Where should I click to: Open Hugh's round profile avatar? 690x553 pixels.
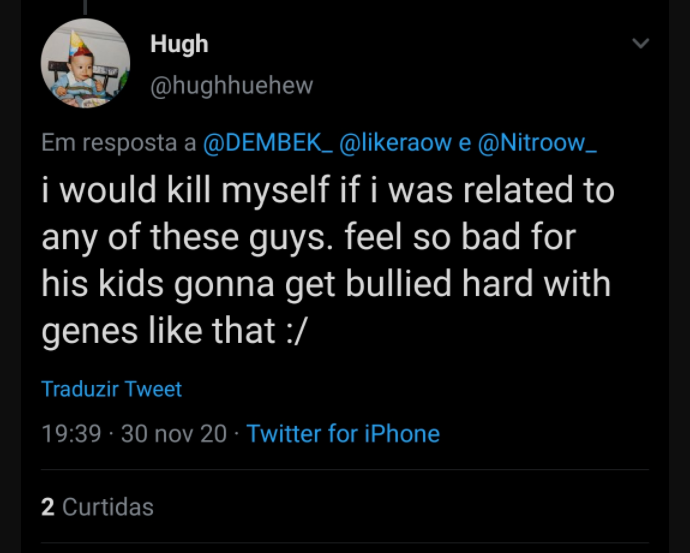(85, 63)
